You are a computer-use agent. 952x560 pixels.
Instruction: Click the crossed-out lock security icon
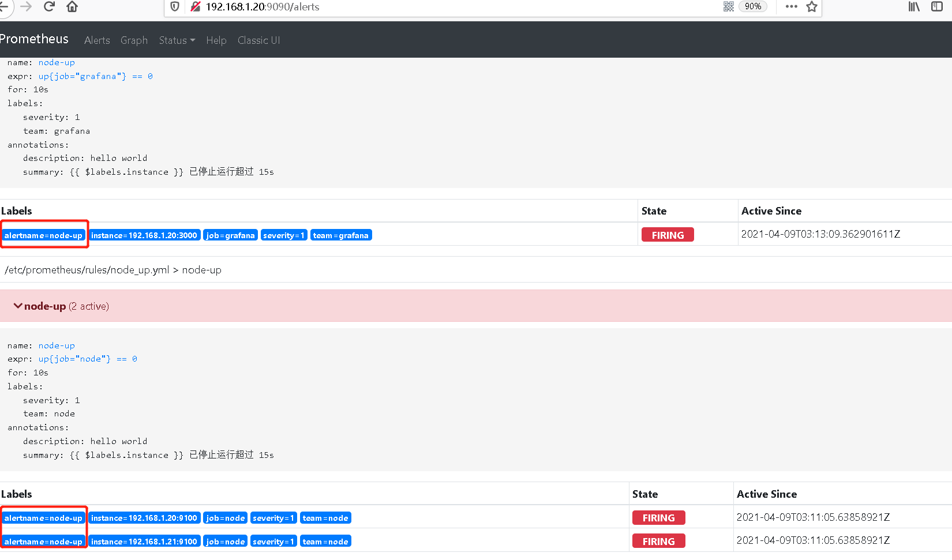(x=195, y=7)
